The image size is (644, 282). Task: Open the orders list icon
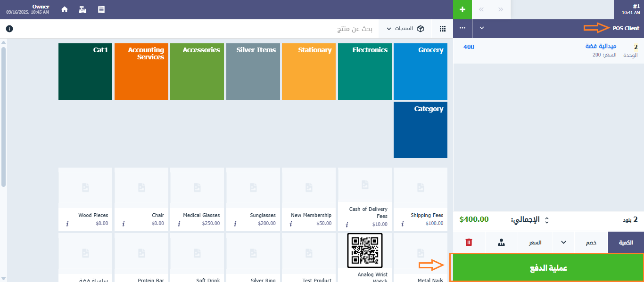[x=101, y=9]
